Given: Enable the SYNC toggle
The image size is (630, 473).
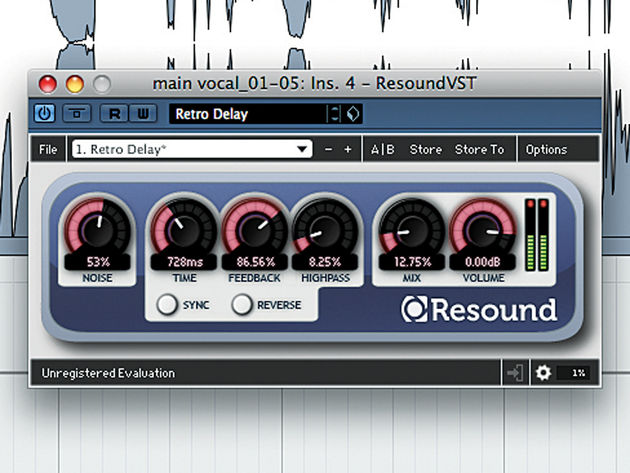Looking at the screenshot, I should 167,304.
